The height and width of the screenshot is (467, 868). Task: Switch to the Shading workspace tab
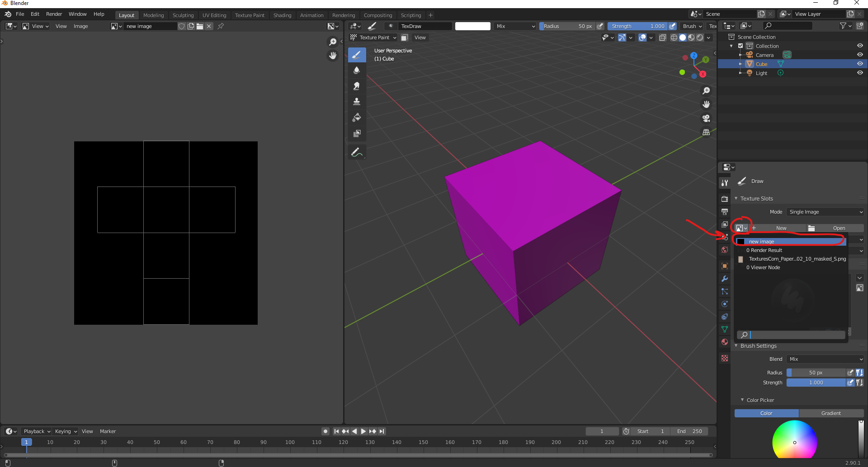pyautogui.click(x=282, y=15)
